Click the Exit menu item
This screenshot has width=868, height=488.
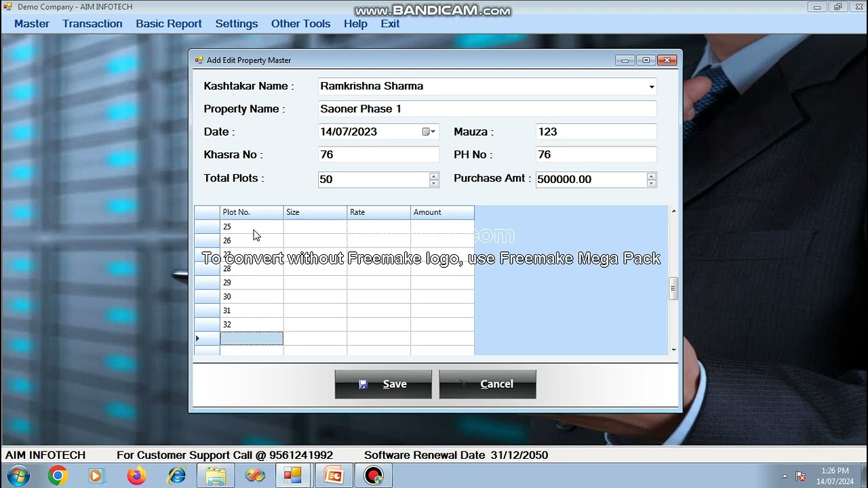pyautogui.click(x=390, y=24)
